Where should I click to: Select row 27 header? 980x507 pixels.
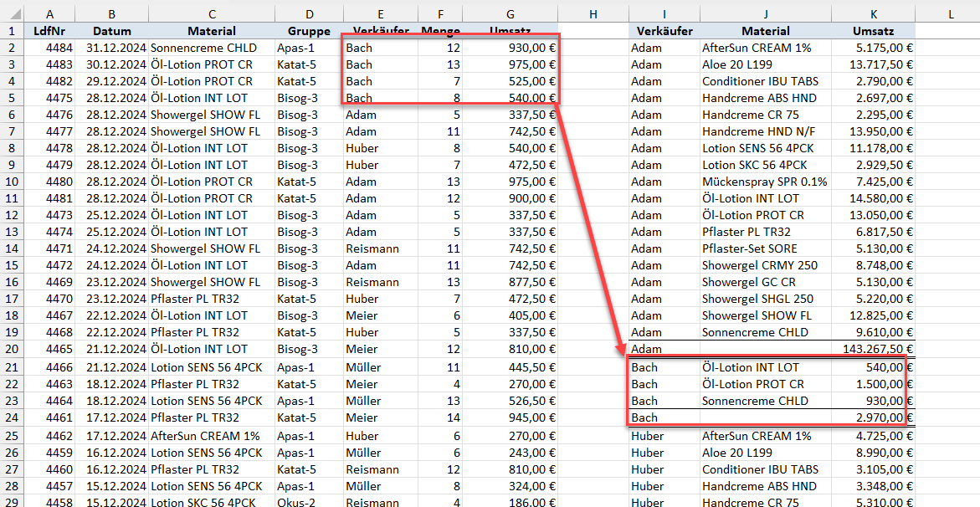pos(12,469)
